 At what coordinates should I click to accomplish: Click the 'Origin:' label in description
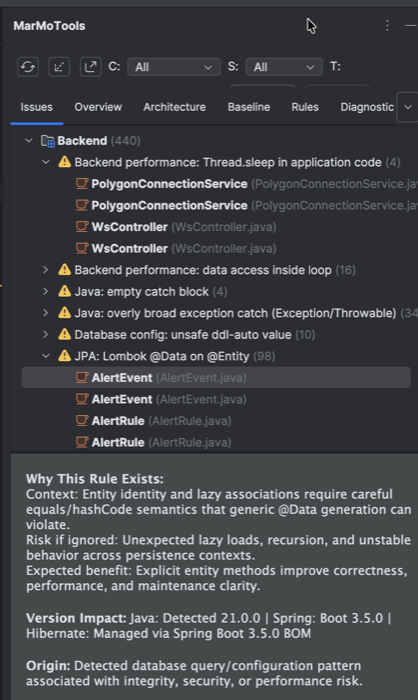(48, 666)
